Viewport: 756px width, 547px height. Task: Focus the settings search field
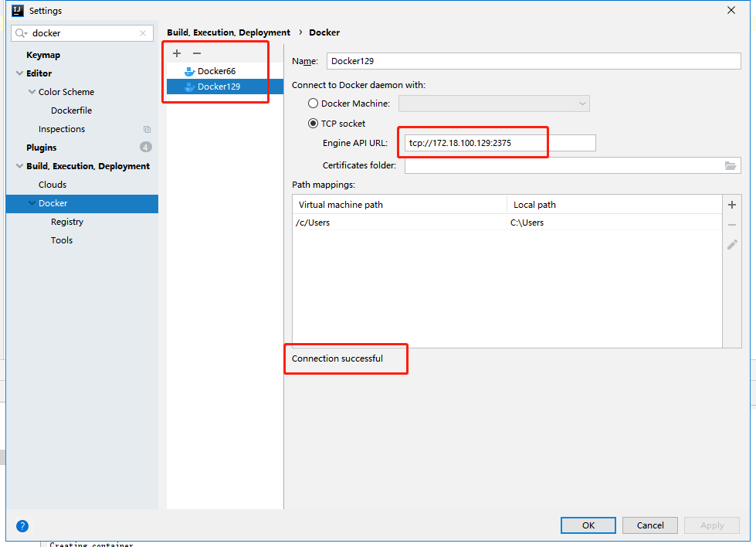(82, 33)
